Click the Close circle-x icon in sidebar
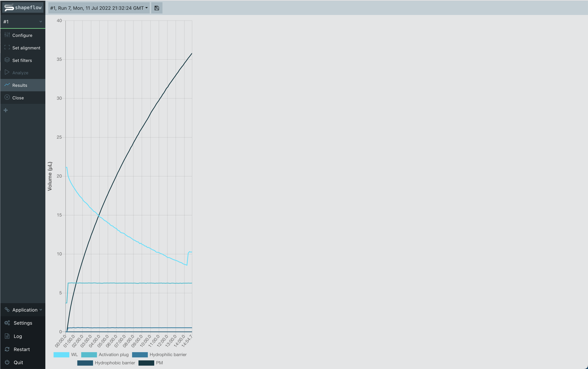This screenshot has width=588, height=369. point(7,97)
